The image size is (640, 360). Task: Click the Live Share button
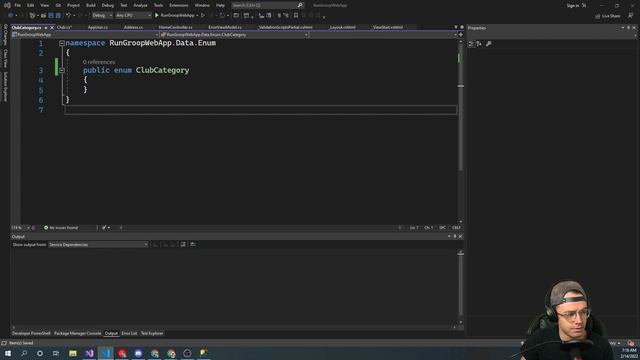(607, 16)
